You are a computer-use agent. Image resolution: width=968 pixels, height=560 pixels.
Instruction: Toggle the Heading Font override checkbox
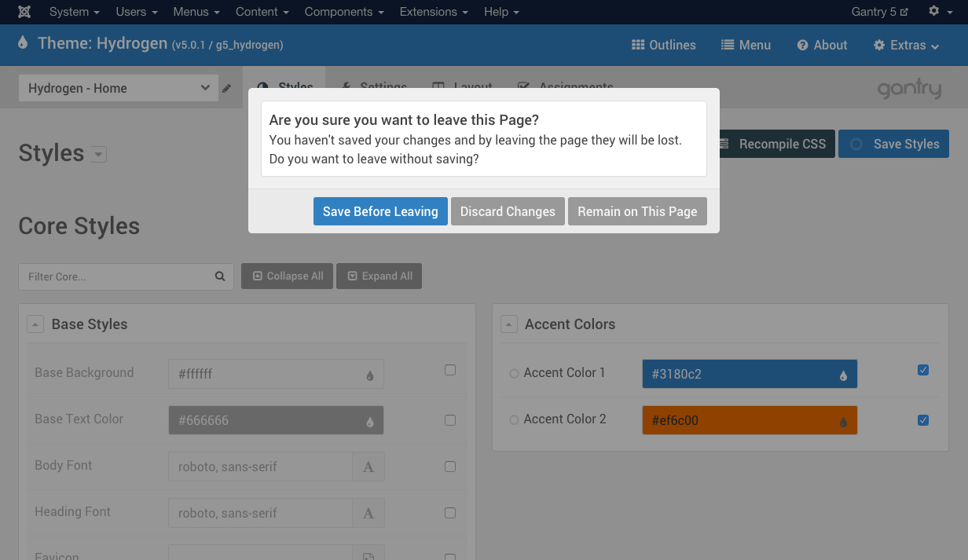[450, 513]
